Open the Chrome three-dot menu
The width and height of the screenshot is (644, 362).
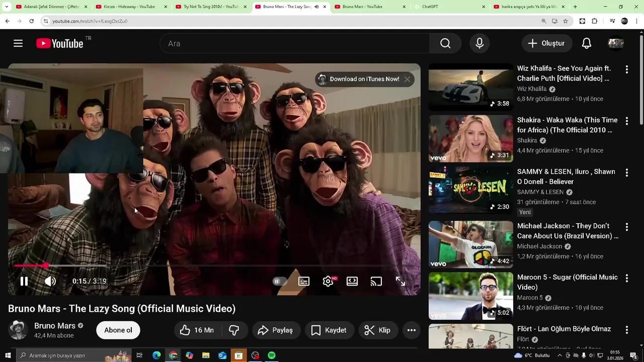click(x=637, y=21)
